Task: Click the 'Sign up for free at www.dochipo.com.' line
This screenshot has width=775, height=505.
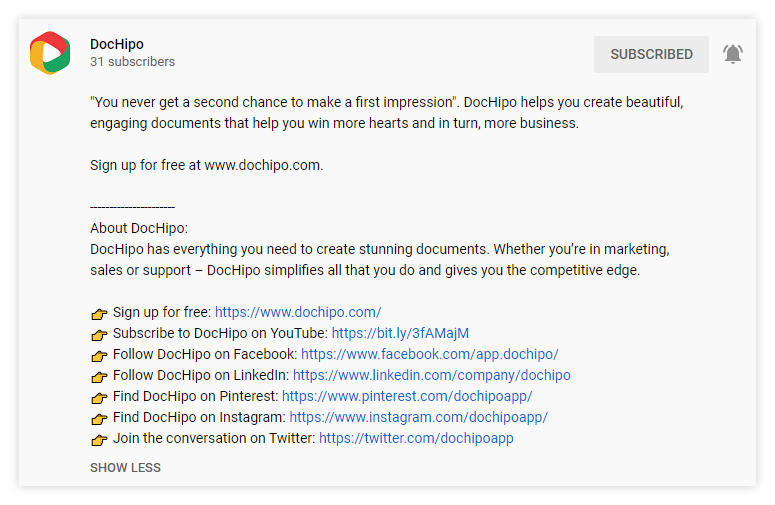Action: [x=207, y=165]
